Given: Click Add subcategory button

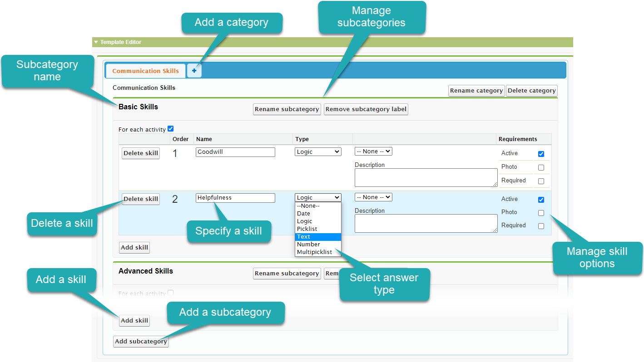Looking at the screenshot, I should pyautogui.click(x=141, y=342).
